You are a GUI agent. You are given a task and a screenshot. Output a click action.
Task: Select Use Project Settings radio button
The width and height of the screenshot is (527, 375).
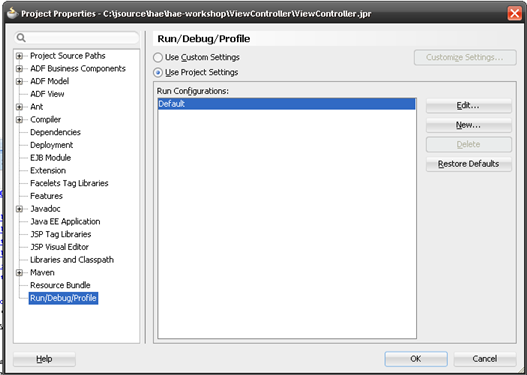coord(158,73)
